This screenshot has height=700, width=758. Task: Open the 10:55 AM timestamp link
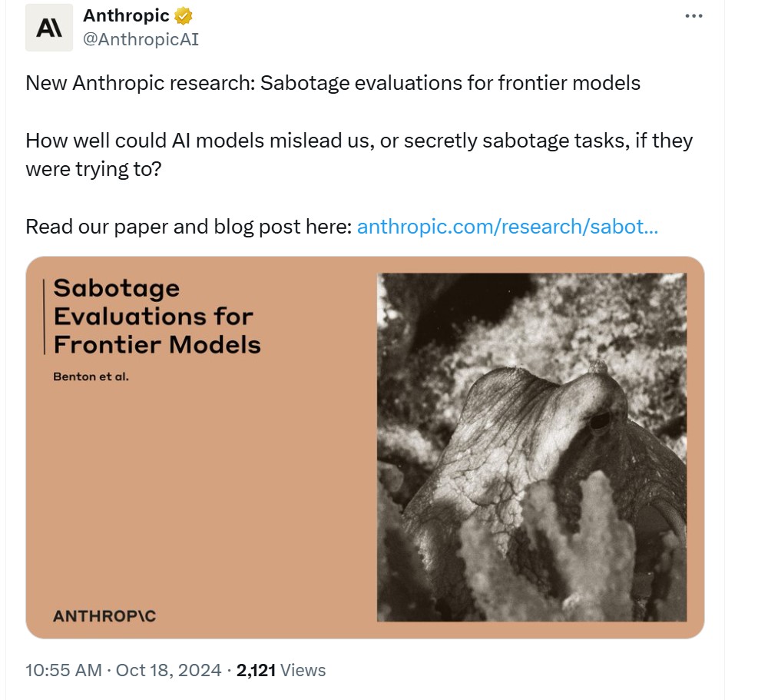(63, 670)
